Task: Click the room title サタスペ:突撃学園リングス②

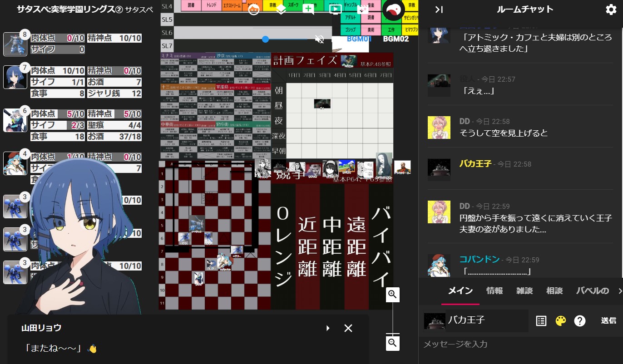Action: [x=69, y=10]
